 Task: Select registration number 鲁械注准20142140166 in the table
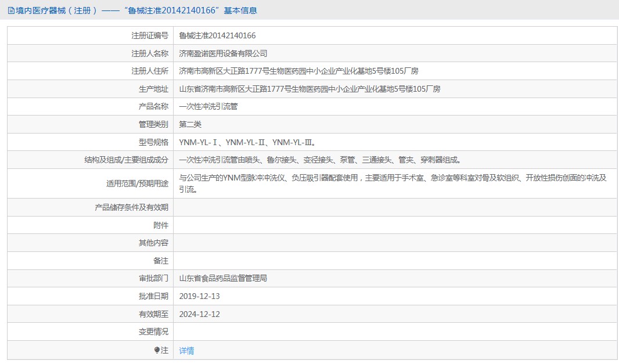[x=217, y=35]
